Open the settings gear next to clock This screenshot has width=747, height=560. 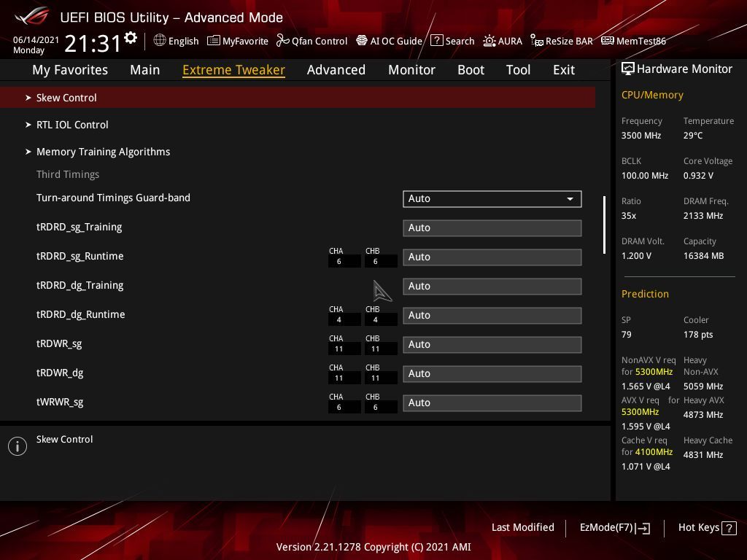coord(130,38)
